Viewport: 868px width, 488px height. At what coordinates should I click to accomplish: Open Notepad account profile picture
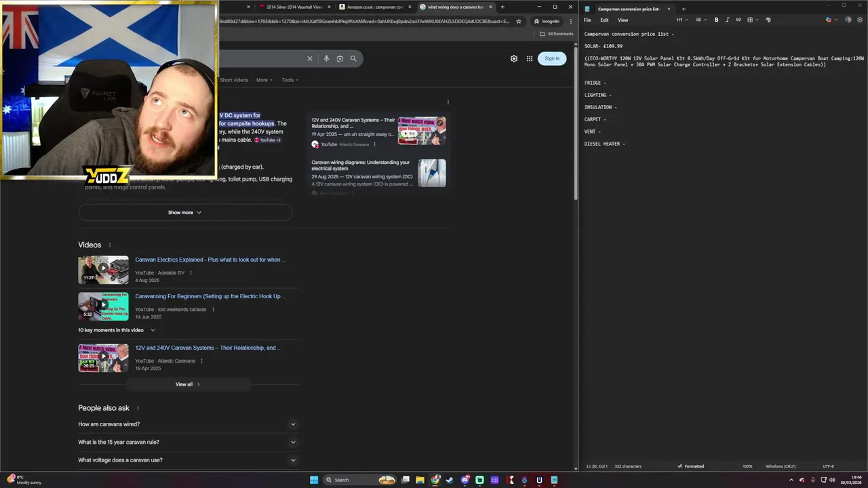(848, 20)
